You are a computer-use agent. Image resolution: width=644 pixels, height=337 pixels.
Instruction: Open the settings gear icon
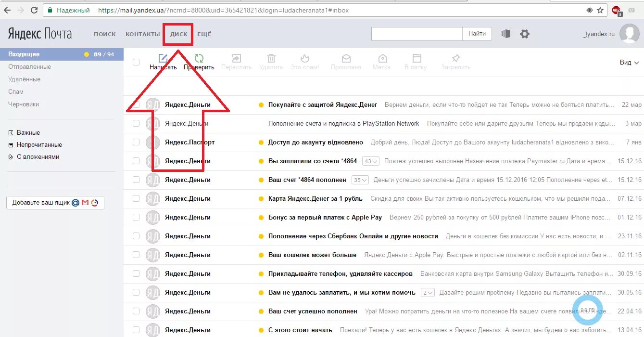pos(525,34)
